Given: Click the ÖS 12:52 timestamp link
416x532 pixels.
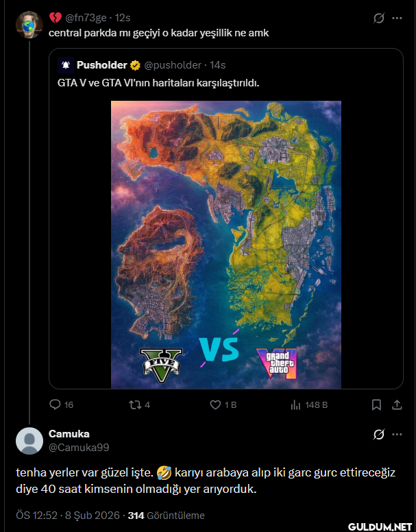Looking at the screenshot, I should (36, 516).
